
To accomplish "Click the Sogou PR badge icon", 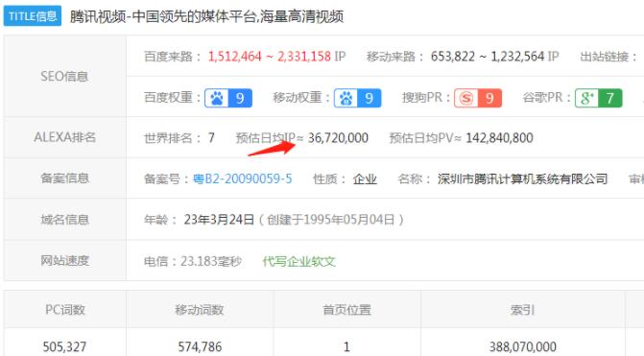I will click(x=478, y=98).
